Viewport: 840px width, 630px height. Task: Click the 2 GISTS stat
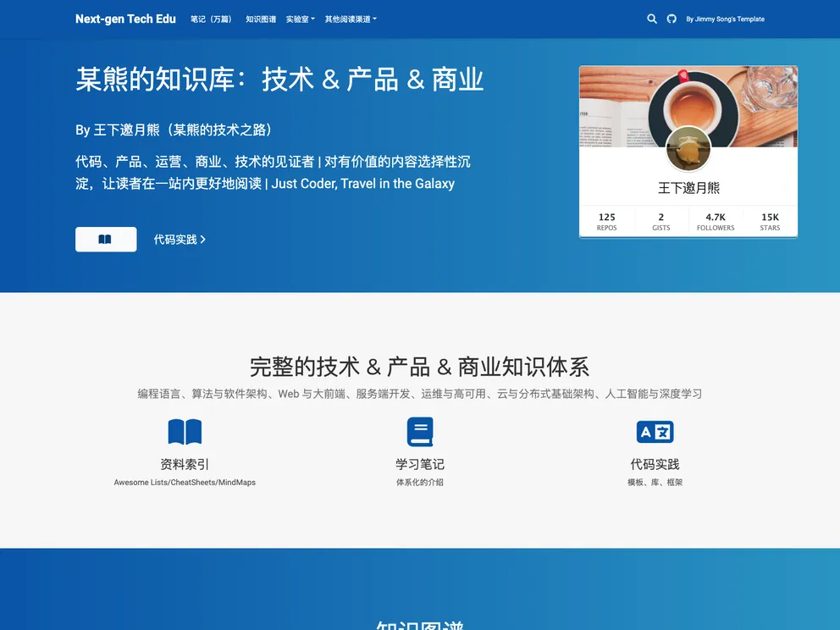(661, 221)
